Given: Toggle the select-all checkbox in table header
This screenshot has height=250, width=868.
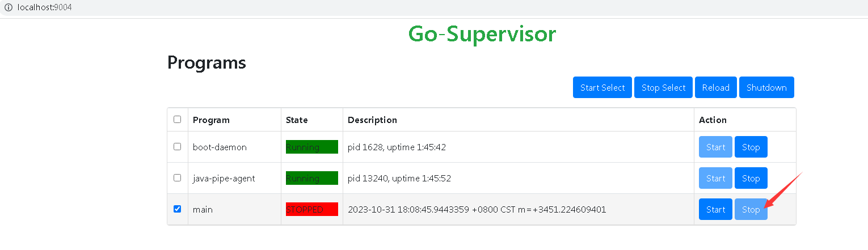Looking at the screenshot, I should pyautogui.click(x=177, y=120).
